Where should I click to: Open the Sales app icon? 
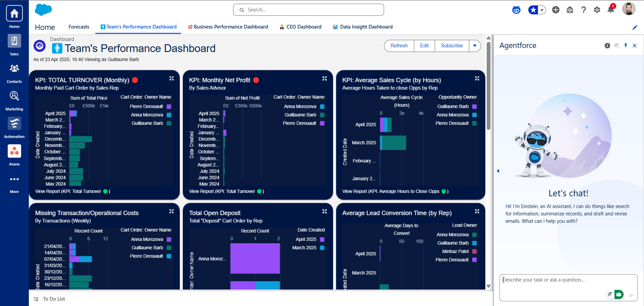[14, 41]
